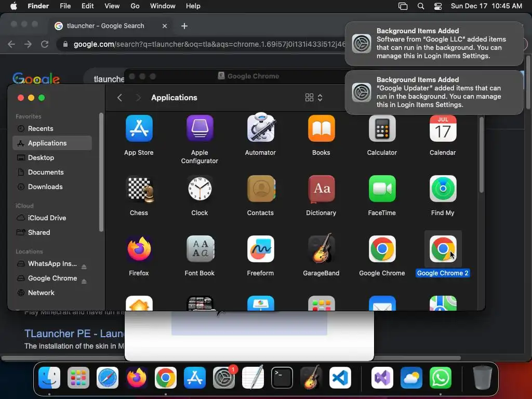The height and width of the screenshot is (399, 532).
Task: Open the TLauncher PE search result link
Action: click(x=74, y=334)
